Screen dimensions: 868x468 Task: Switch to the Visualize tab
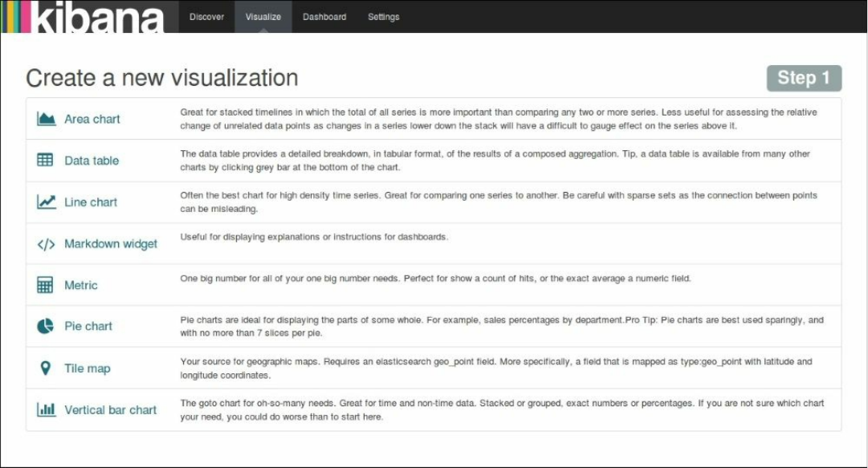tap(263, 17)
